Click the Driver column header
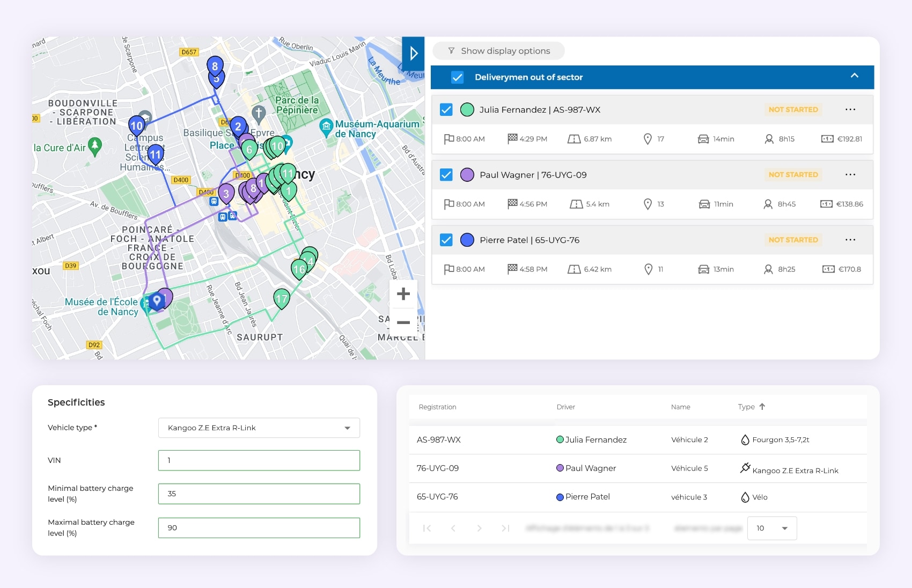Image resolution: width=912 pixels, height=588 pixels. (x=565, y=407)
